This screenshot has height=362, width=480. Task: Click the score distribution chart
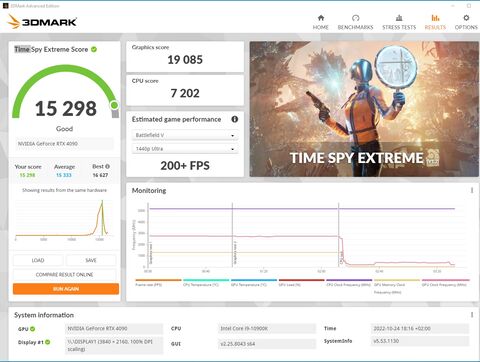[64, 219]
